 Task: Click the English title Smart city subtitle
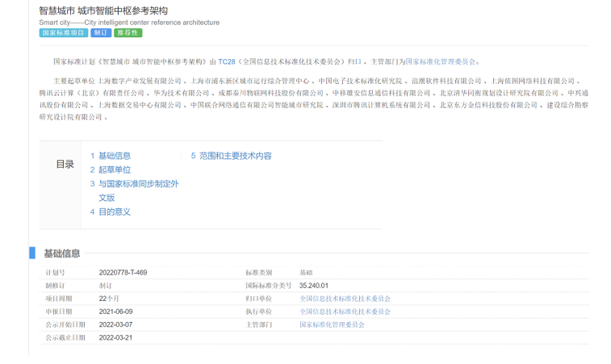(x=129, y=23)
